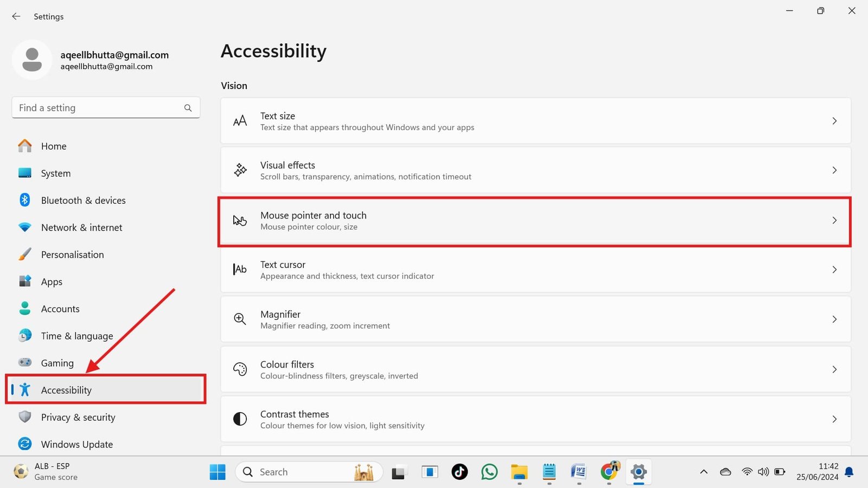Viewport: 868px width, 488px height.
Task: Expand Mouse pointer and touch chevron
Action: [x=834, y=220]
